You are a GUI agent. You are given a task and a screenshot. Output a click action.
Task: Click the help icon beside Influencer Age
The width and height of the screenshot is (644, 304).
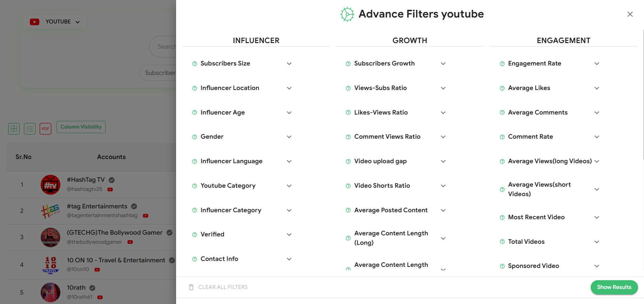pyautogui.click(x=194, y=113)
